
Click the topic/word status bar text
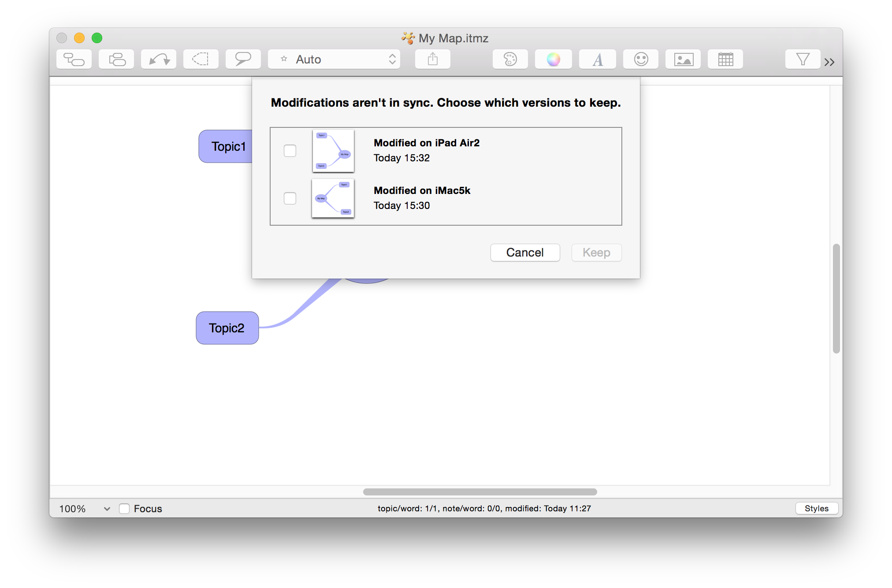[484, 508]
